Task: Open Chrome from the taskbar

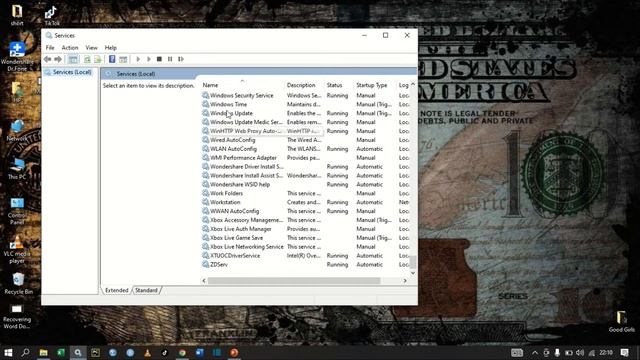Action: [182, 353]
